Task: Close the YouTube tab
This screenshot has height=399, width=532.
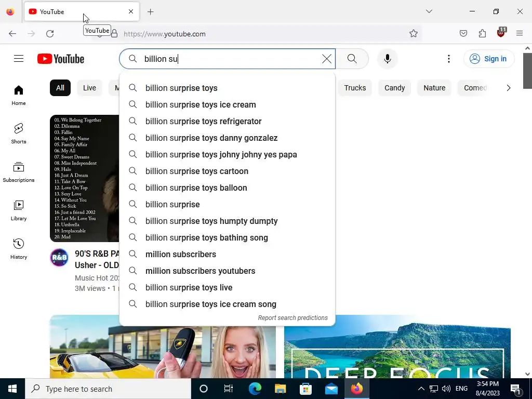Action: [x=131, y=11]
